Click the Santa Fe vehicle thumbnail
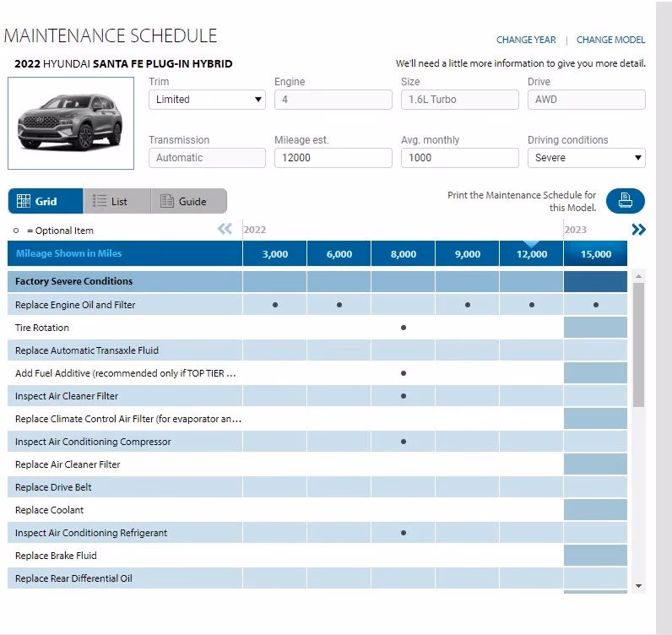Viewport: 672px width, 635px height. [x=71, y=123]
